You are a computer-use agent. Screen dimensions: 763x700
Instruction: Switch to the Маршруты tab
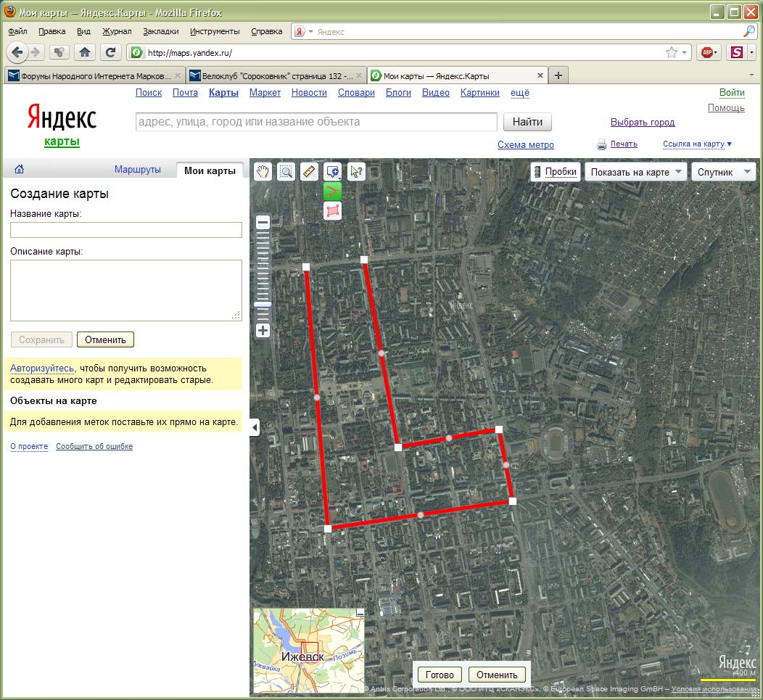138,170
